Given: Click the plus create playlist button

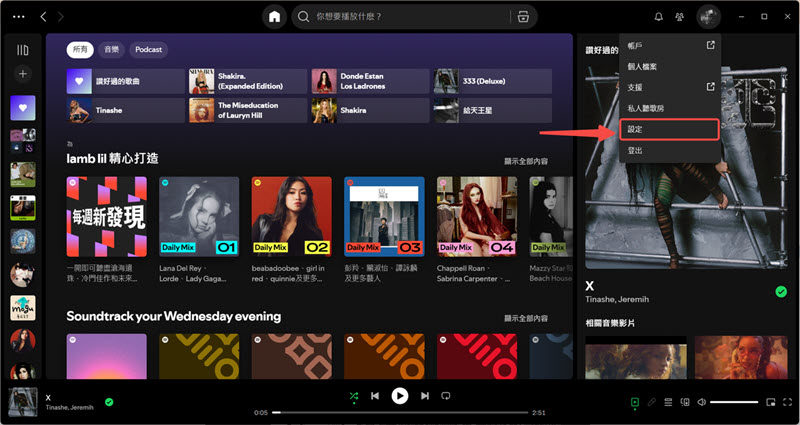Looking at the screenshot, I should (22, 74).
